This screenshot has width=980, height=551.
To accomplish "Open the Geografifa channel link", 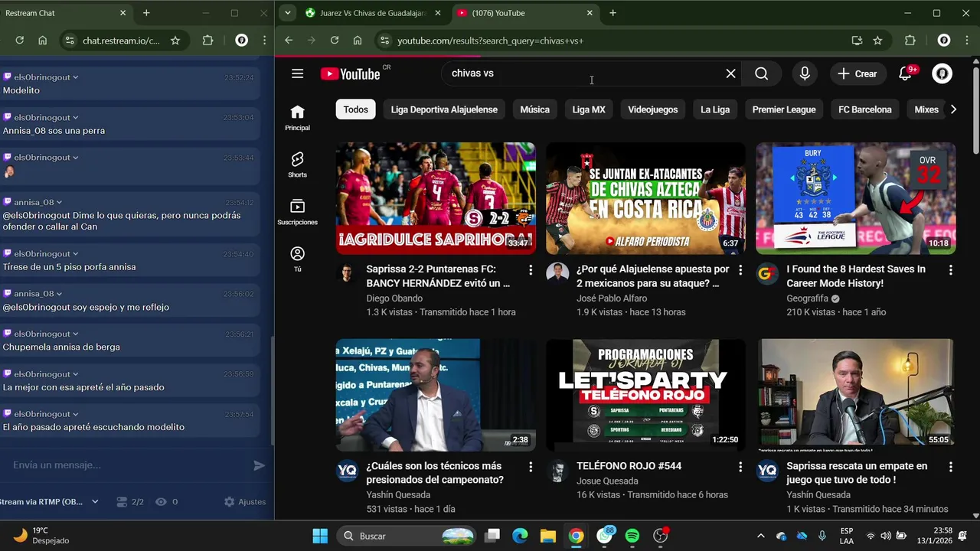I will (x=808, y=298).
